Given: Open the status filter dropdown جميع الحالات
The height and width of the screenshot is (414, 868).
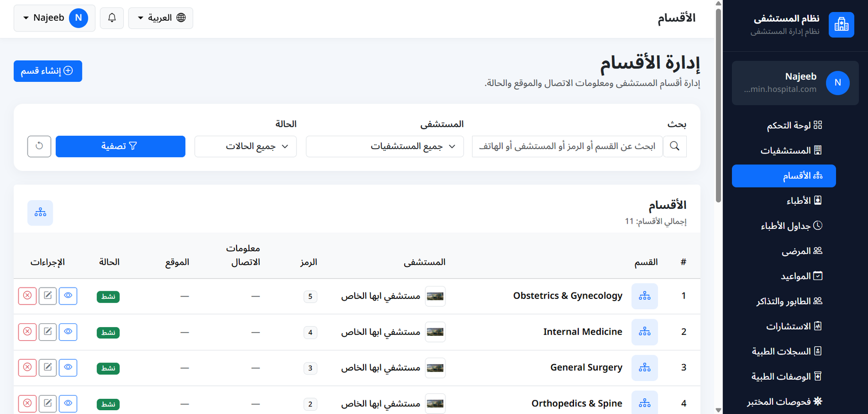Looking at the screenshot, I should [245, 147].
